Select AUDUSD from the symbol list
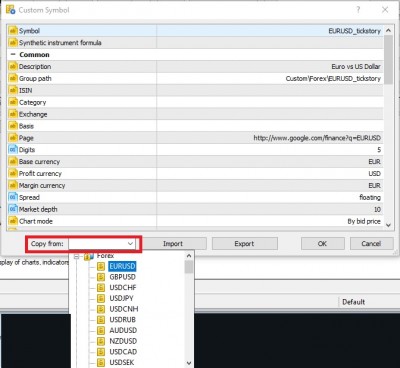400x368 pixels. [x=123, y=330]
